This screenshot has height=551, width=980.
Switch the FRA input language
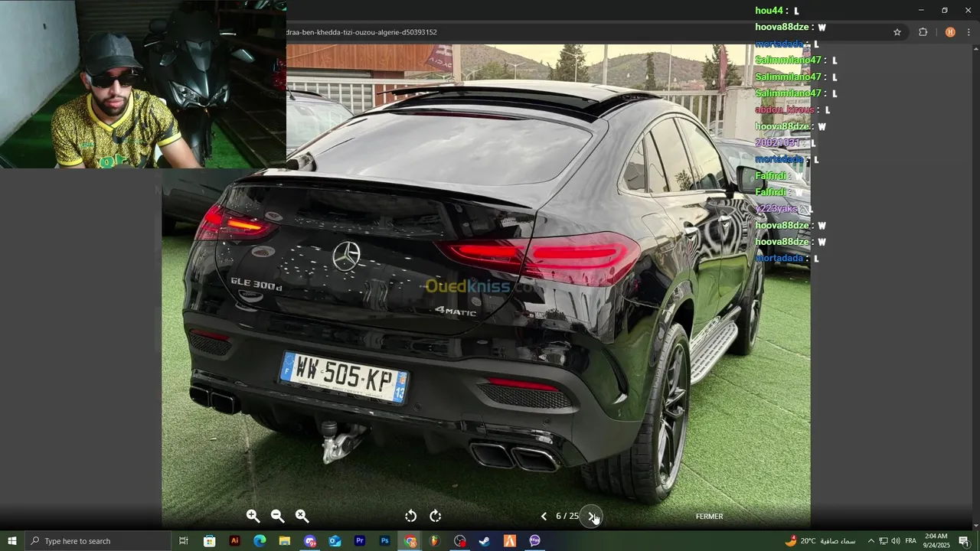tap(910, 541)
